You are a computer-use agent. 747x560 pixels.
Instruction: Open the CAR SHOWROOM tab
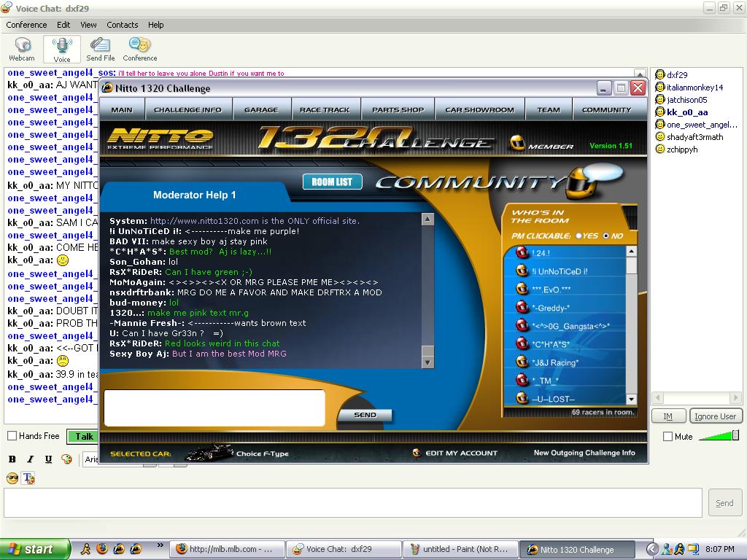480,109
